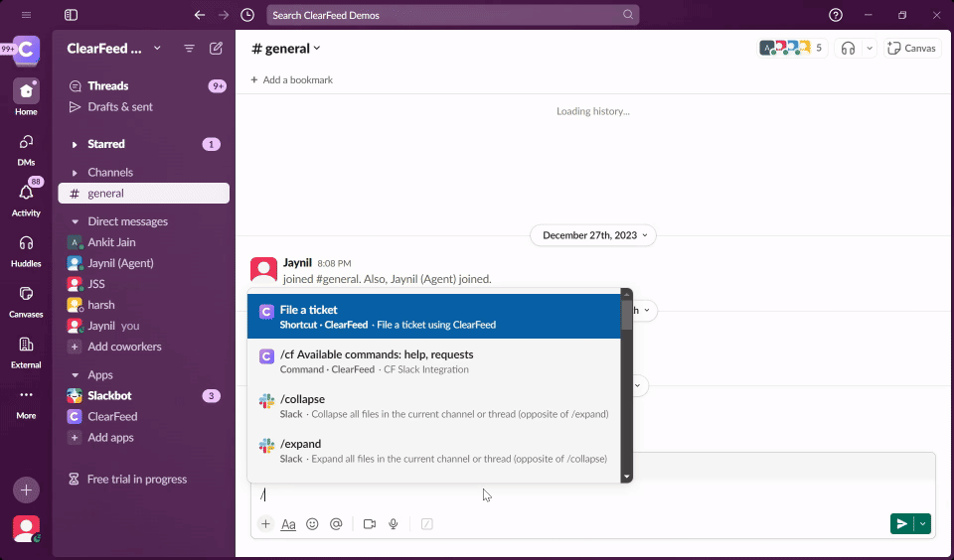
Task: Open Activity bell in left rail
Action: point(26,198)
